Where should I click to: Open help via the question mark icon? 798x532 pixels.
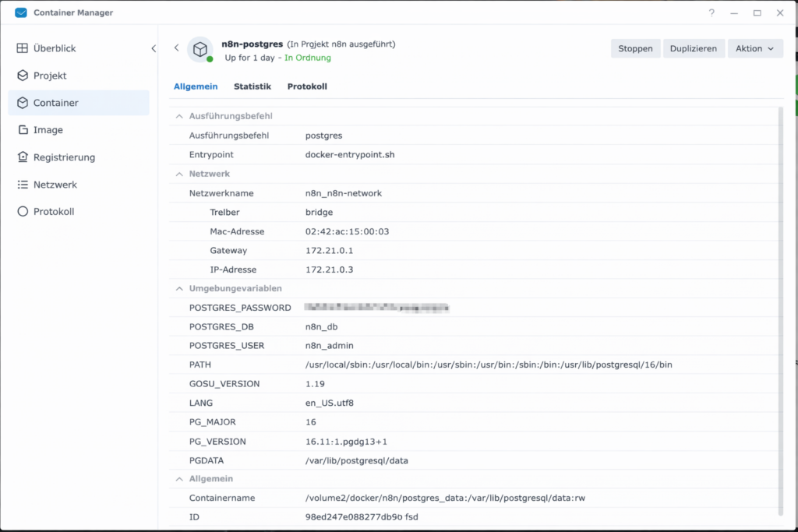coord(711,12)
